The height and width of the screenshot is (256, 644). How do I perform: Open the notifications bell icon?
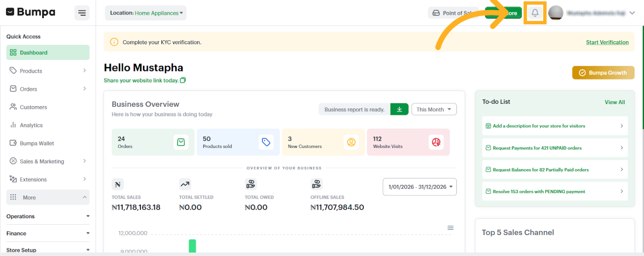point(535,13)
